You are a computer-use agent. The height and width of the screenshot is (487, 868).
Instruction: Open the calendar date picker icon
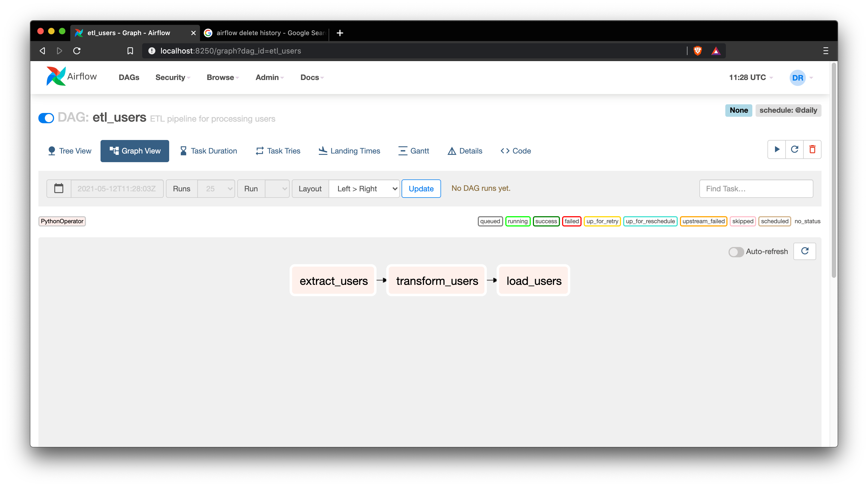coord(59,188)
